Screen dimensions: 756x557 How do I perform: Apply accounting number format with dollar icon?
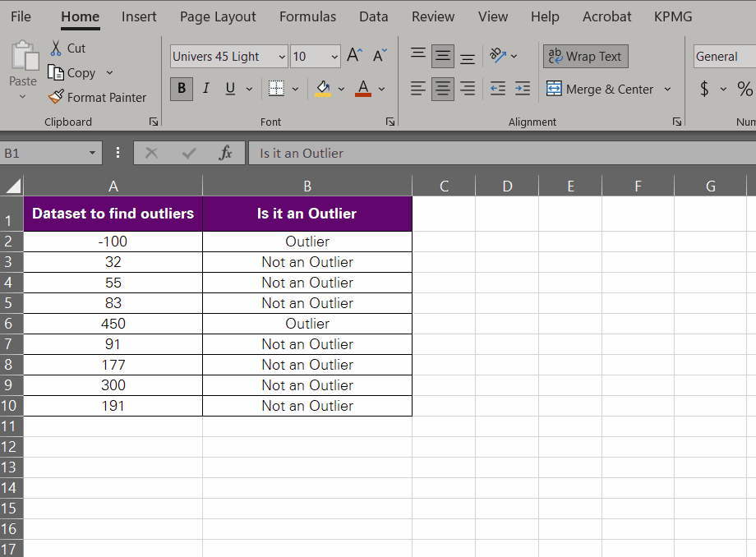[703, 89]
